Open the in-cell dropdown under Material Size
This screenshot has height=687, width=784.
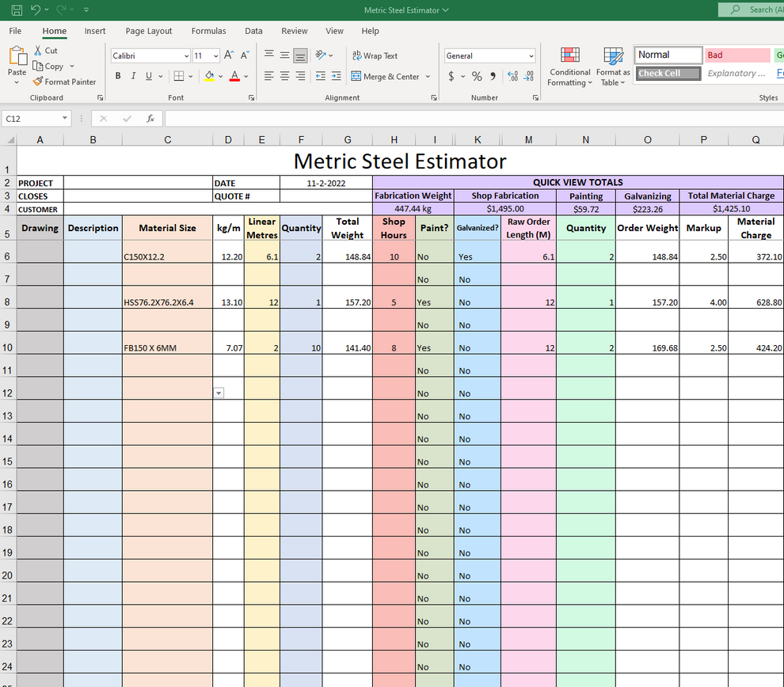click(x=218, y=392)
